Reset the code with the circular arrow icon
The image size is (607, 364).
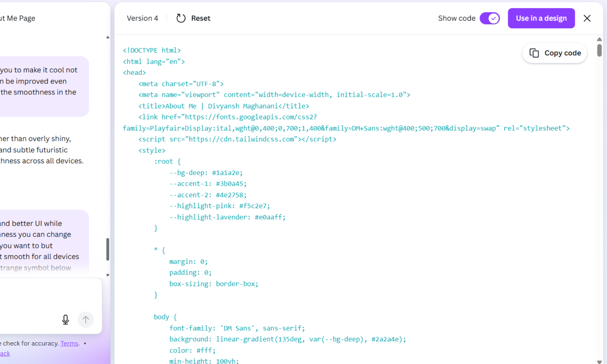(x=181, y=18)
